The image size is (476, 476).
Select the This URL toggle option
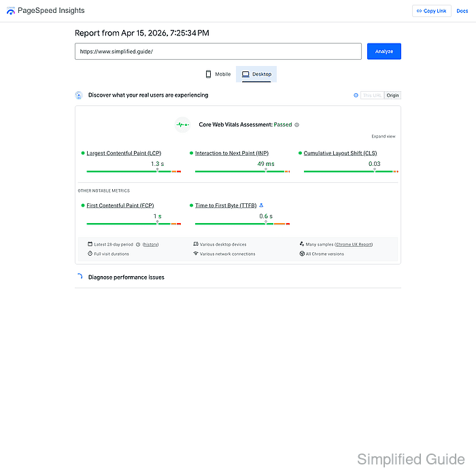[x=372, y=95]
